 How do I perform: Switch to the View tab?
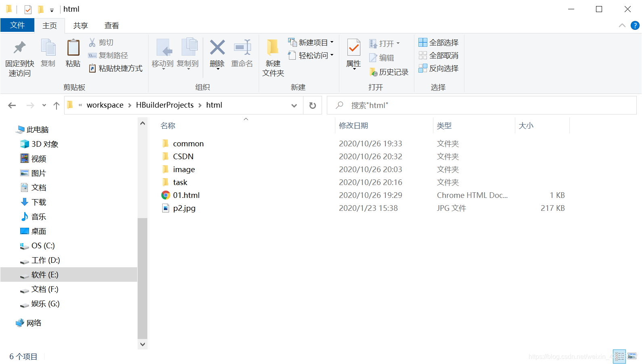[x=111, y=25]
